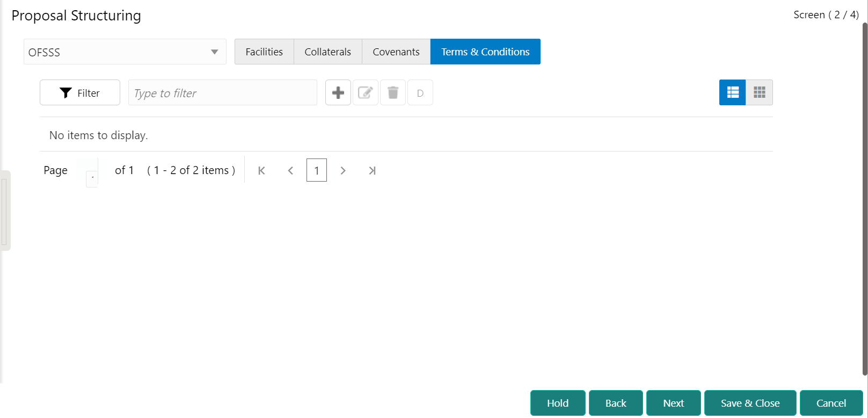The width and height of the screenshot is (868, 418).
Task: Switch to list view
Action: 733,92
